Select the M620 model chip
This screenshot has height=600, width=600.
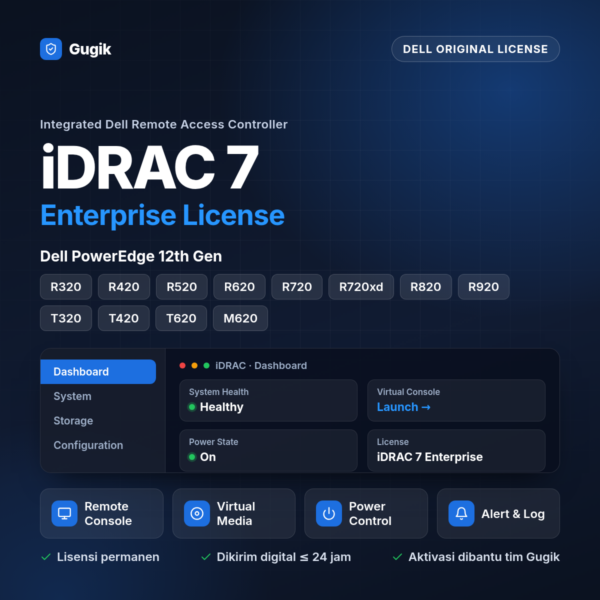(240, 318)
